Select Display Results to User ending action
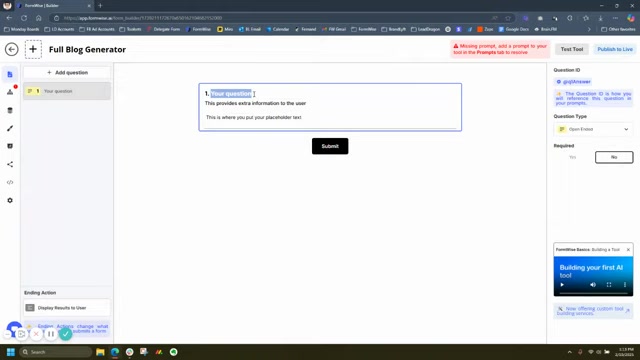This screenshot has width=640, height=360. tap(67, 308)
